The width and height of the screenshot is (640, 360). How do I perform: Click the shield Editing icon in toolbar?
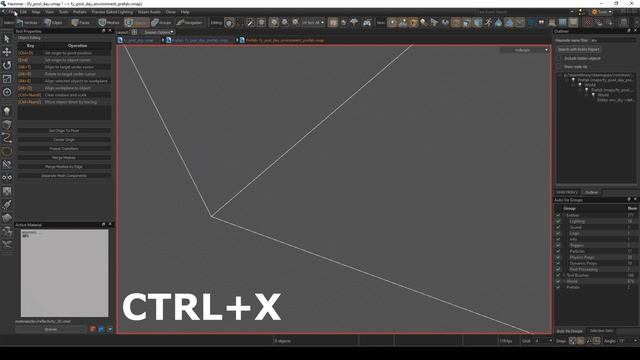pos(229,23)
